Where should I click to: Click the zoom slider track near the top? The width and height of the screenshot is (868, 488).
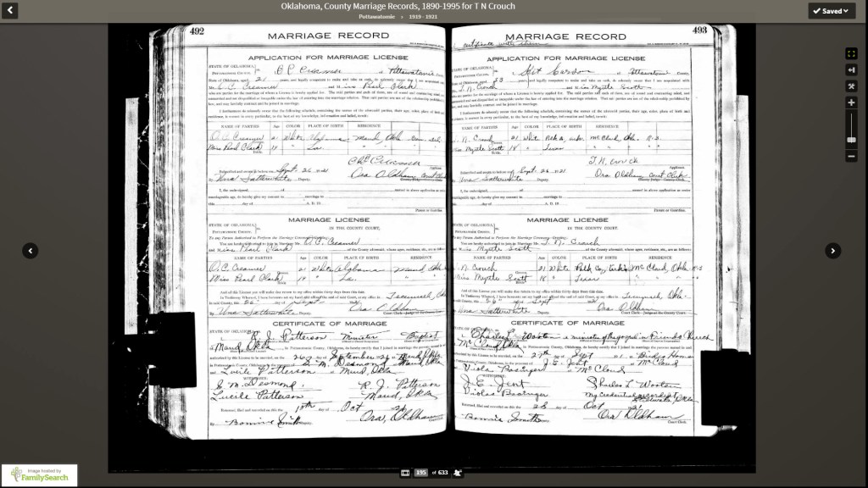click(851, 117)
